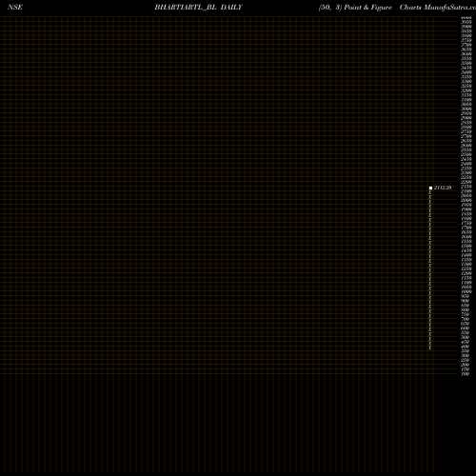Click the 700 price axis label

click(x=465, y=319)
